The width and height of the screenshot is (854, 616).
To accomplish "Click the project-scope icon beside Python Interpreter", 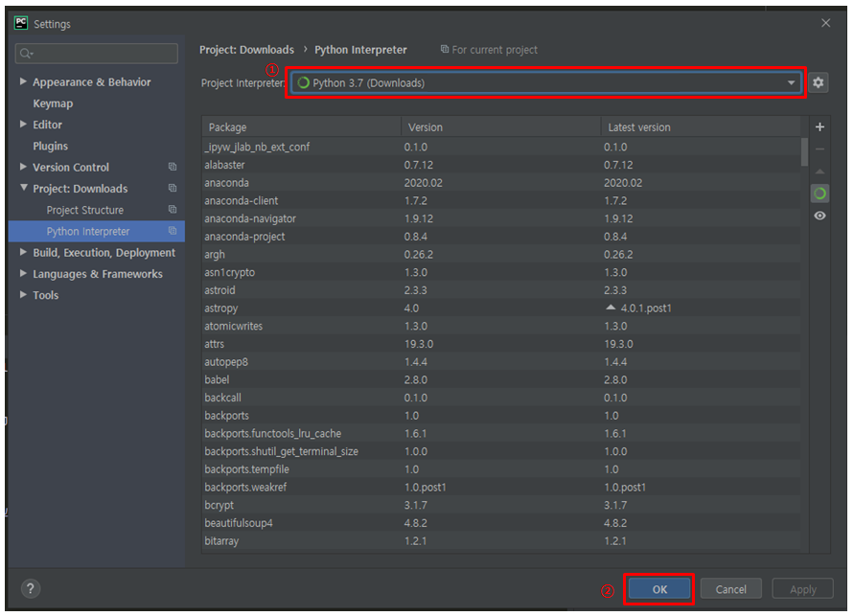I will click(x=173, y=231).
